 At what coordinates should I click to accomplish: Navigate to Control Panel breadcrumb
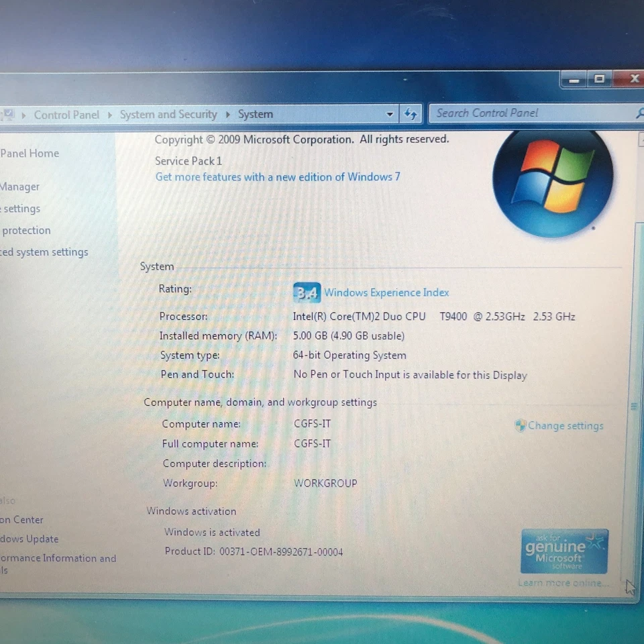66,114
